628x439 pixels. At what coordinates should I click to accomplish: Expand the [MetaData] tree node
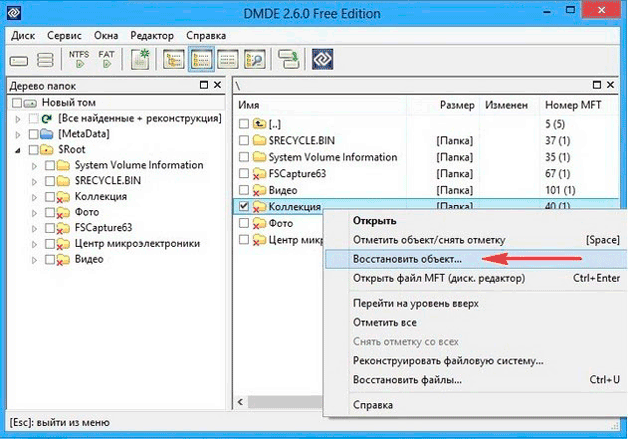[18, 135]
